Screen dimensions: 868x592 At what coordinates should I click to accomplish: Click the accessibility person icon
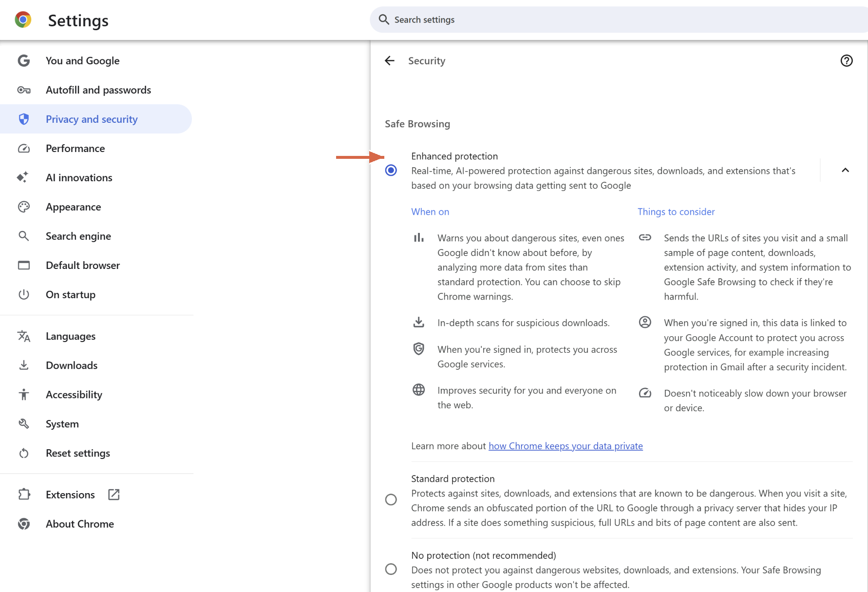coord(23,394)
